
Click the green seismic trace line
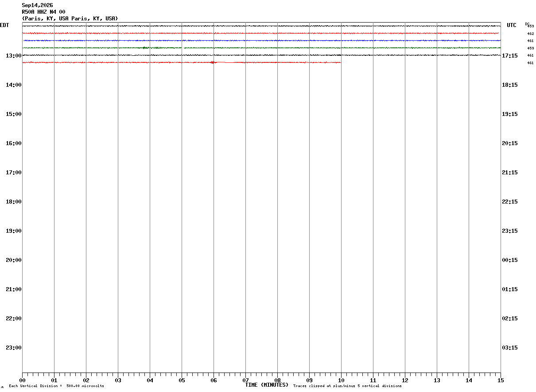261,48
